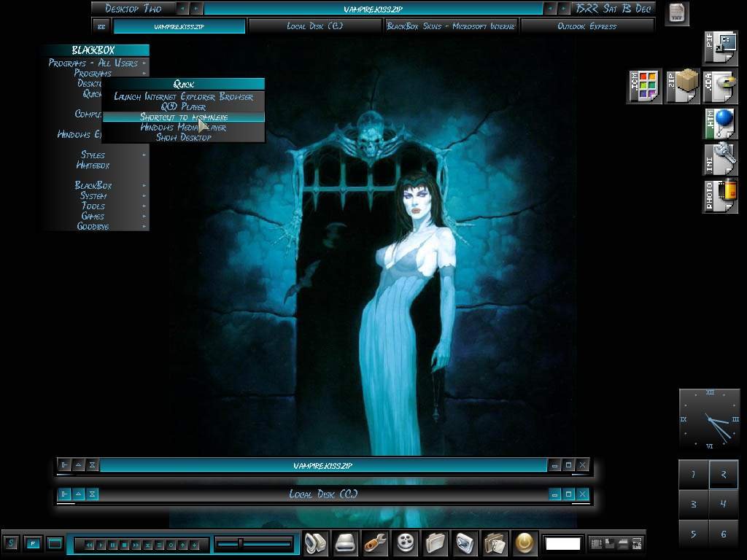Switch to the Local Disk (C:) taskbar tab
The image size is (747, 560).
(315, 27)
